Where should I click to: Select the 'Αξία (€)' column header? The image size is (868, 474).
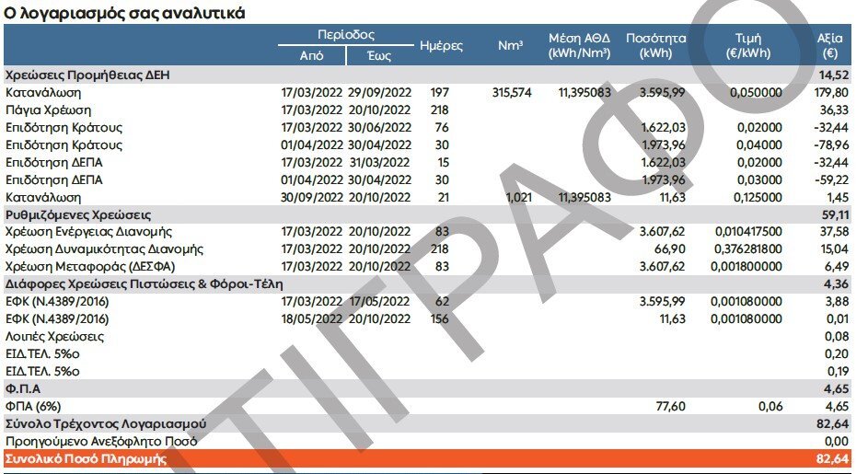click(830, 45)
